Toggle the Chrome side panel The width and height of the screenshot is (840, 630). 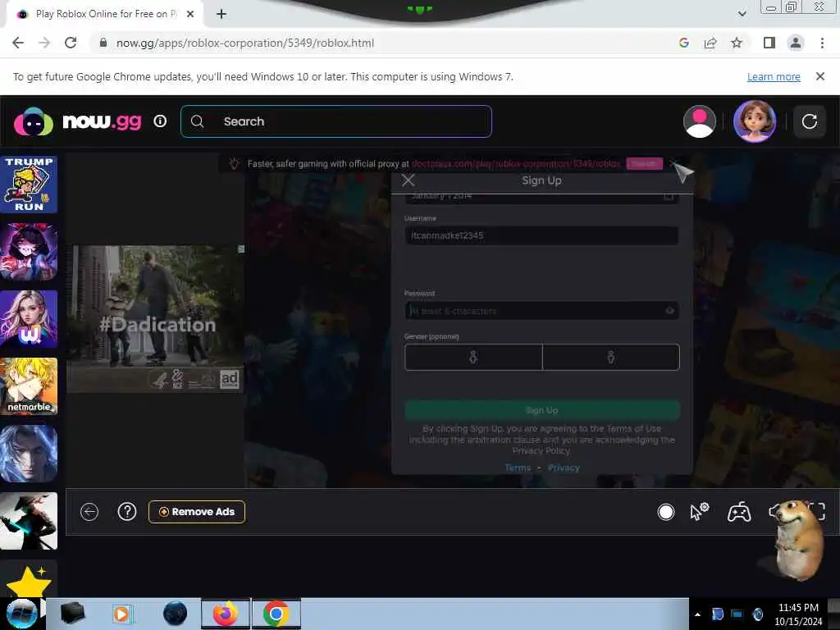(x=769, y=43)
